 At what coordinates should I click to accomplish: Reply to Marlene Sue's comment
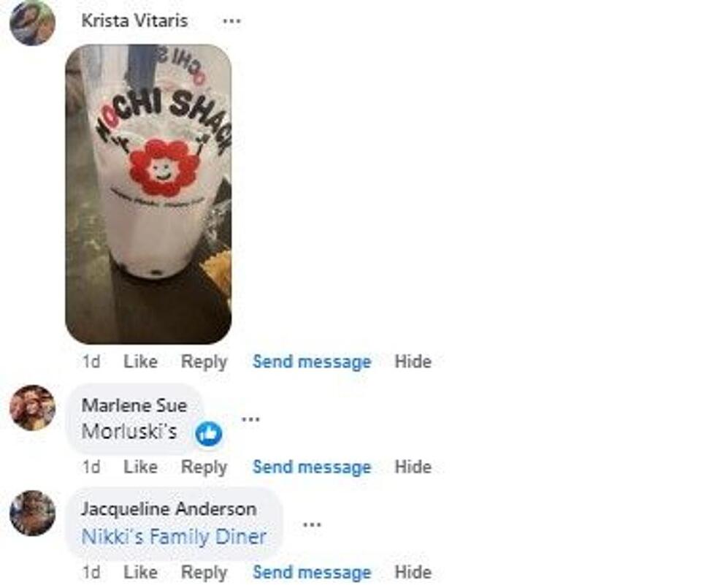pyautogui.click(x=204, y=467)
